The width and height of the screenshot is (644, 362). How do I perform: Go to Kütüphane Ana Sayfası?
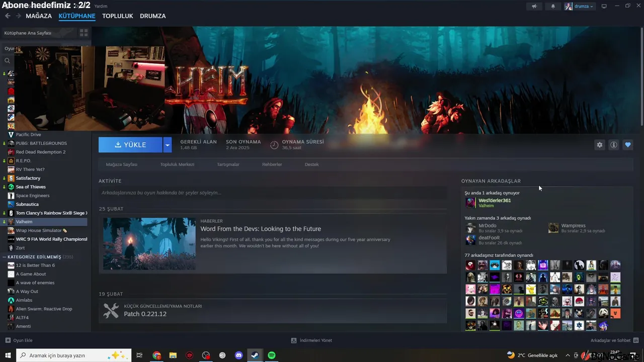coord(28,33)
